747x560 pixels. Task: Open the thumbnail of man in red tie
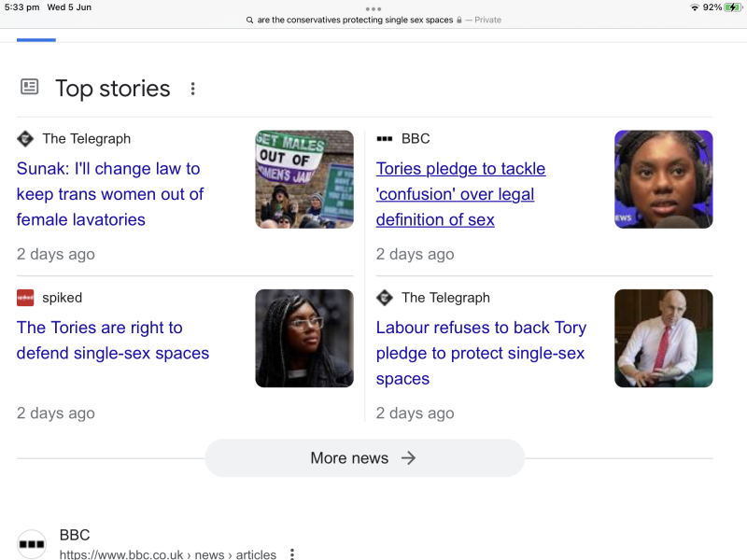[664, 338]
